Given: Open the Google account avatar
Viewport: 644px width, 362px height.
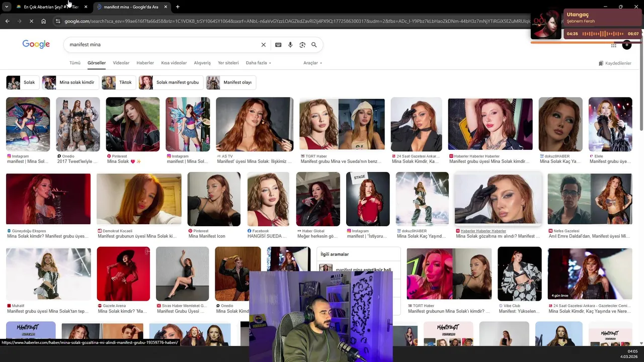Looking at the screenshot, I should coord(626,45).
